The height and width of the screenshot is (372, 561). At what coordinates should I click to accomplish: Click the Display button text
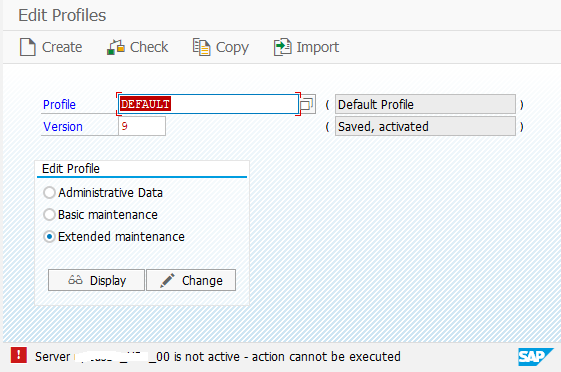108,281
